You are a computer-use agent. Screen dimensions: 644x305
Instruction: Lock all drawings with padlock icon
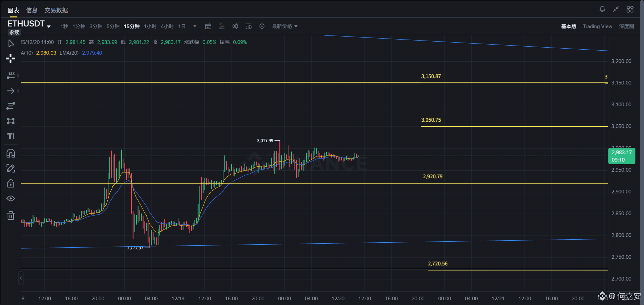[x=11, y=183]
